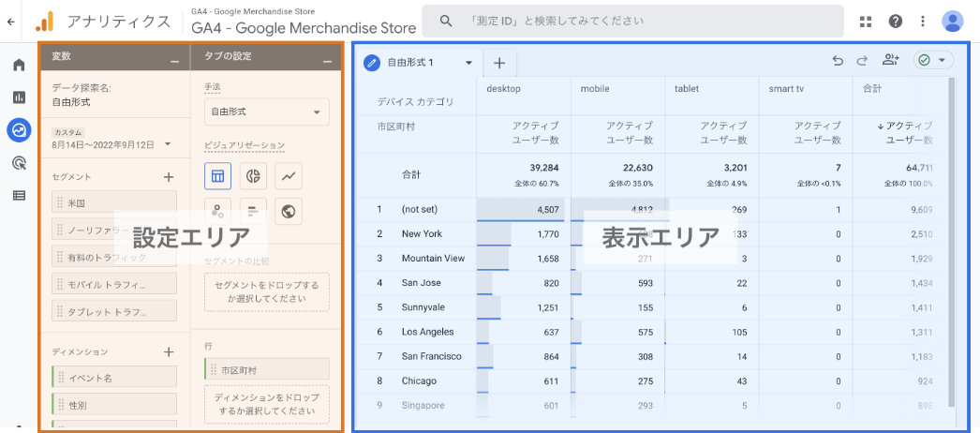The height and width of the screenshot is (433, 980).
Task: Select the line chart visualization icon
Action: [289, 176]
